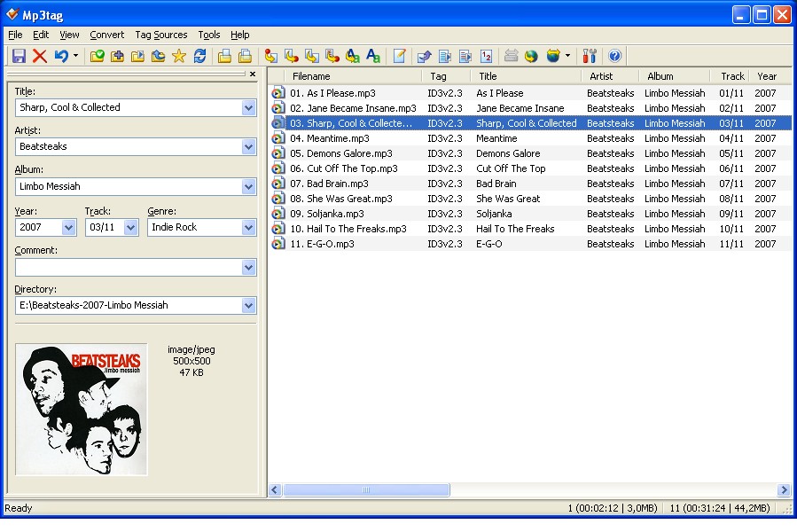Open the auto-numbering wizard icon

pos(486,55)
